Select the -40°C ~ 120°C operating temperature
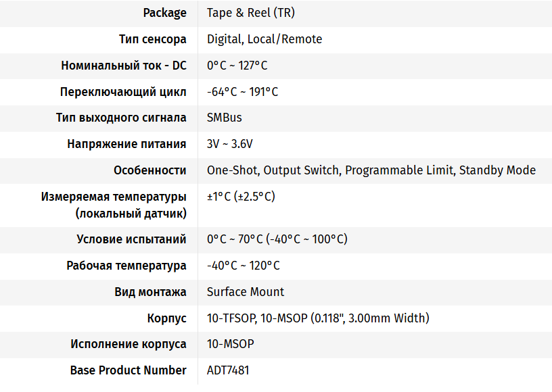Viewport: 552px width, 392px height. point(243,266)
